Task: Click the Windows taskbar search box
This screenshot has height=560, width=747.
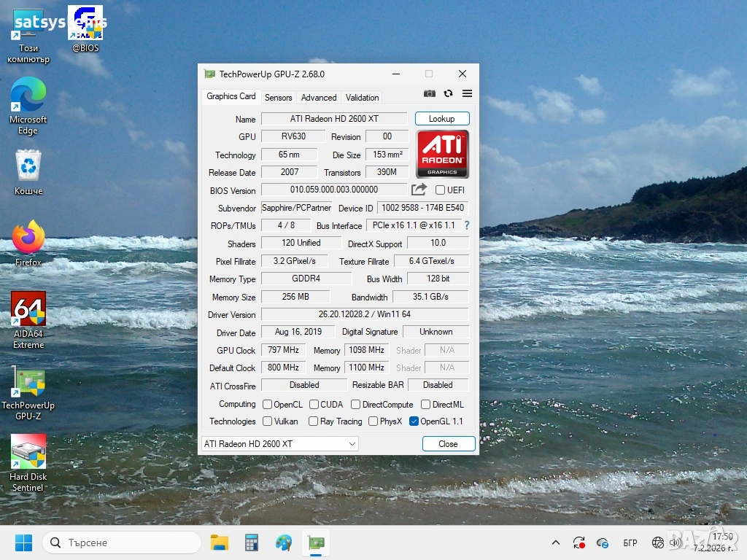Action: click(122, 542)
